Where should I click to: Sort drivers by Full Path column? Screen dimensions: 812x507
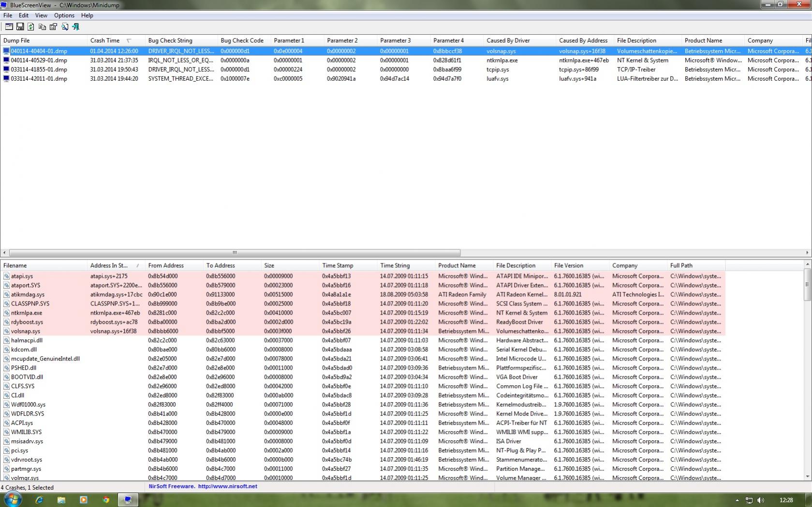coord(696,265)
